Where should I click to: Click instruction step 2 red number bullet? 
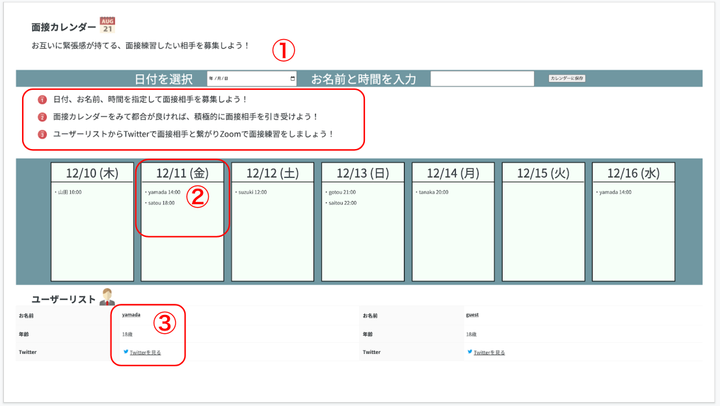click(42, 117)
